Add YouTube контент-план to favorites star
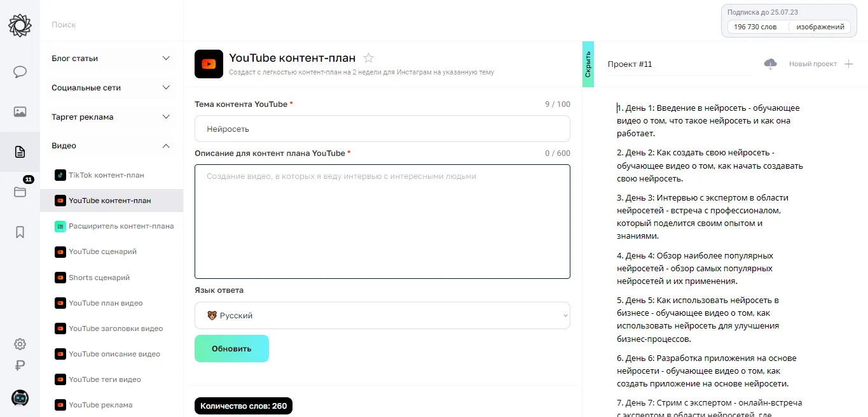Viewport: 868px width, 417px height. pos(368,58)
